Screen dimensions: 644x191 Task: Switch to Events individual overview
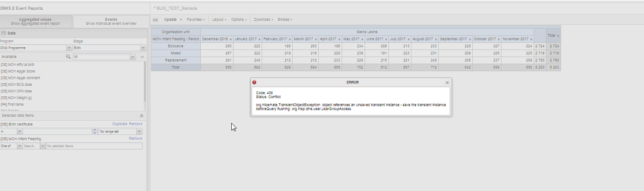click(111, 21)
